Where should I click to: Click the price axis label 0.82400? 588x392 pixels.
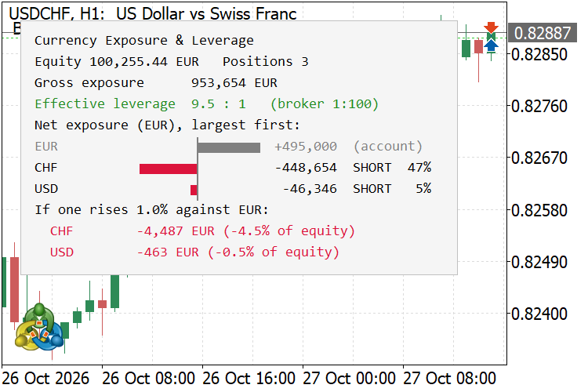pyautogui.click(x=539, y=314)
